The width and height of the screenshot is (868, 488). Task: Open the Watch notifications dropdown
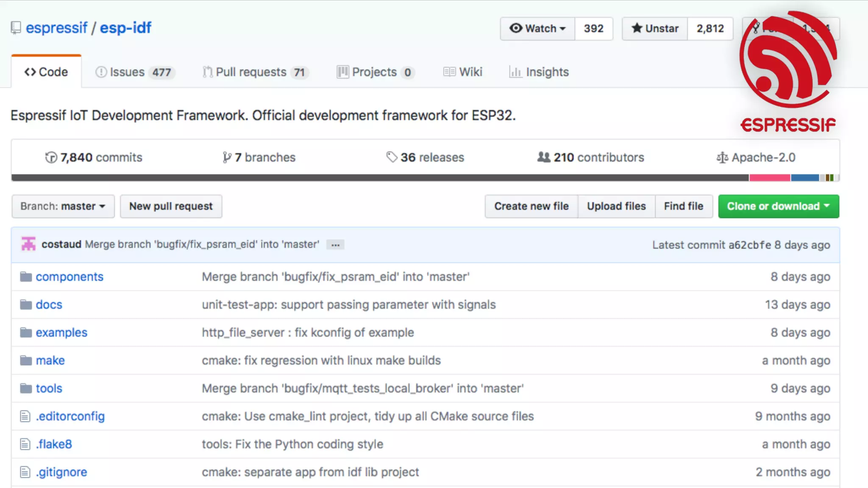[x=537, y=28]
